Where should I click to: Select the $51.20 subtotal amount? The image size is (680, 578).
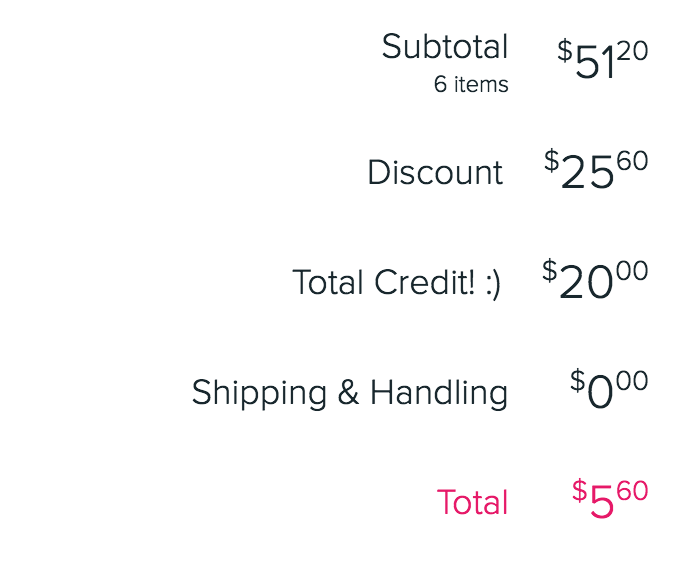(x=603, y=59)
